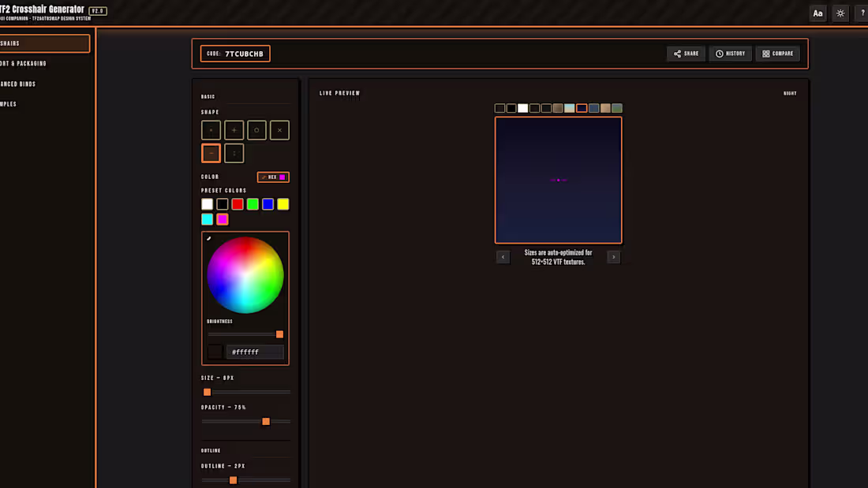The width and height of the screenshot is (868, 488).
Task: Toggle the sun theme icon
Action: (840, 13)
